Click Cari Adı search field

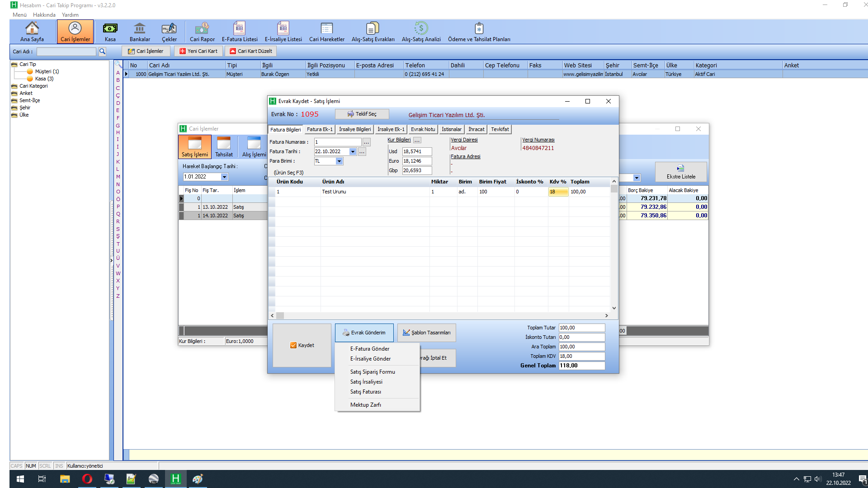coord(66,52)
